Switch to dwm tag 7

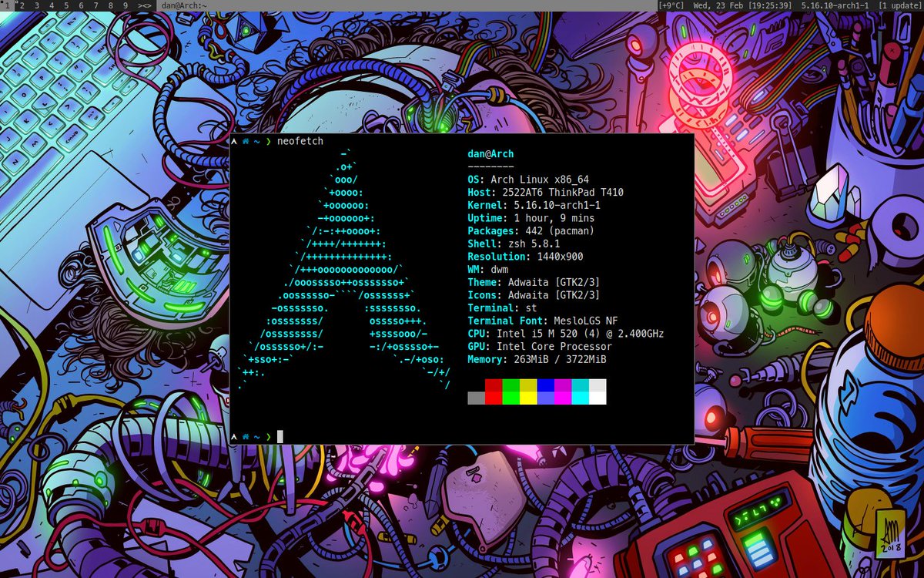pyautogui.click(x=95, y=5)
